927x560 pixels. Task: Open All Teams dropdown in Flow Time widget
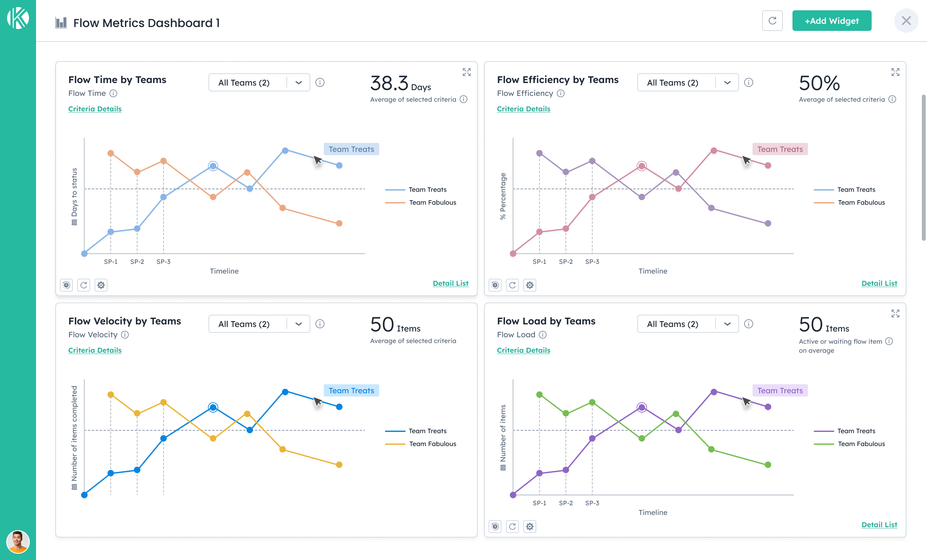pyautogui.click(x=259, y=83)
